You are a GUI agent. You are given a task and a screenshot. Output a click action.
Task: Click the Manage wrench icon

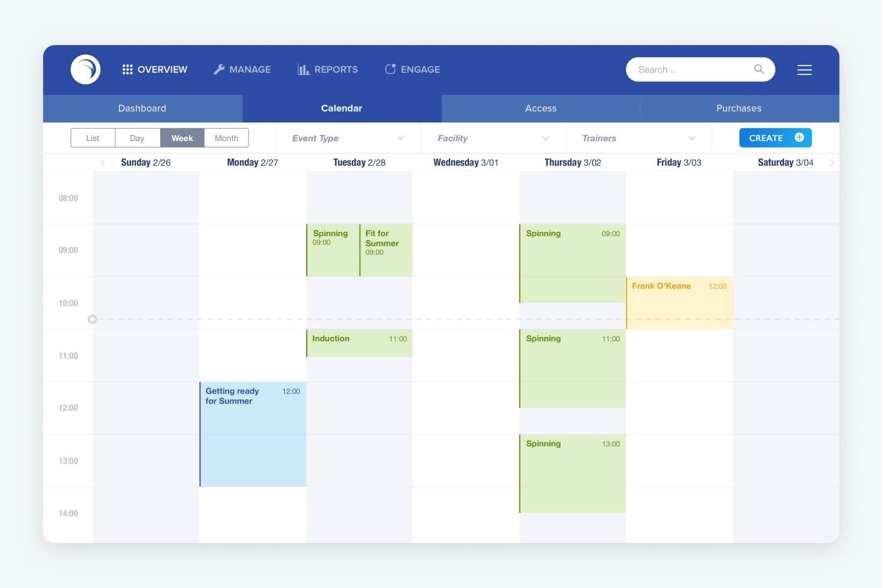pos(219,70)
